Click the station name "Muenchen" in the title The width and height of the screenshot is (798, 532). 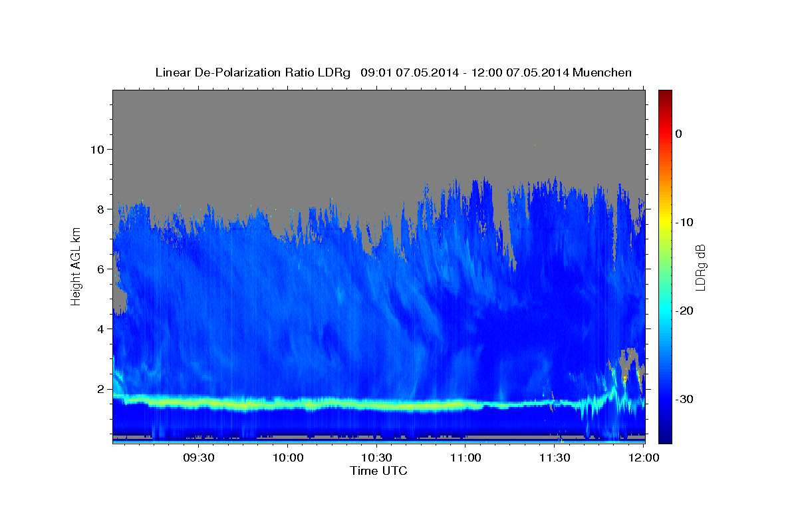click(602, 72)
